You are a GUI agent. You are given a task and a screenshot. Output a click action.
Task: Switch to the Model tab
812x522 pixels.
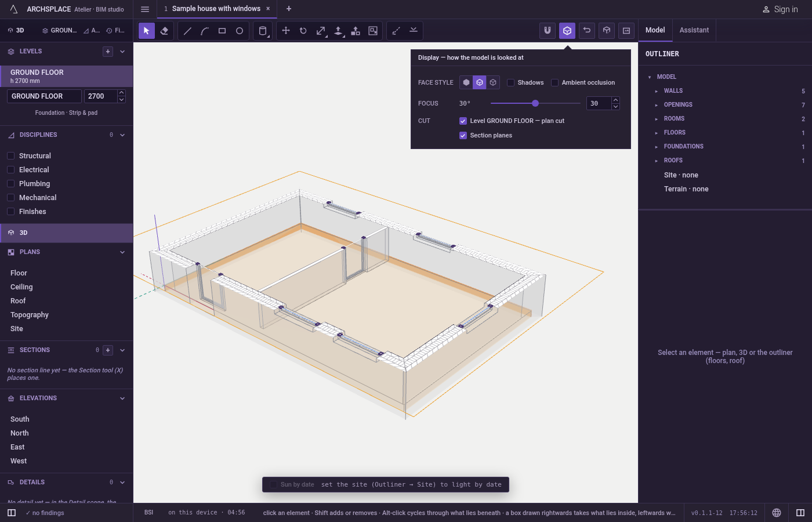pyautogui.click(x=655, y=30)
